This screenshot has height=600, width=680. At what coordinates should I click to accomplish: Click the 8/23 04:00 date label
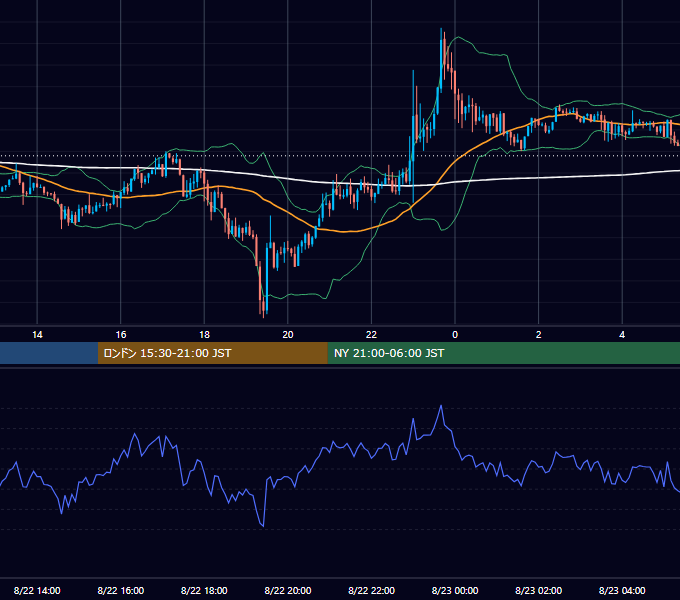(622, 590)
